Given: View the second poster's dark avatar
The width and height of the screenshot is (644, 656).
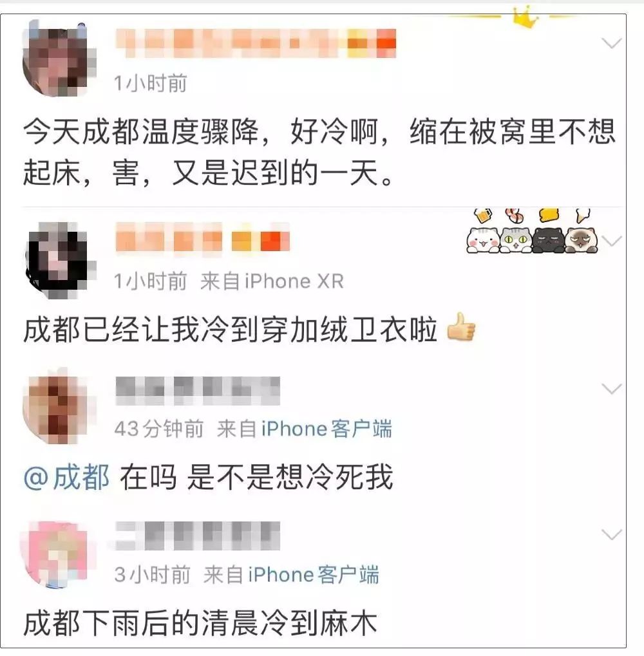Looking at the screenshot, I should click(61, 259).
